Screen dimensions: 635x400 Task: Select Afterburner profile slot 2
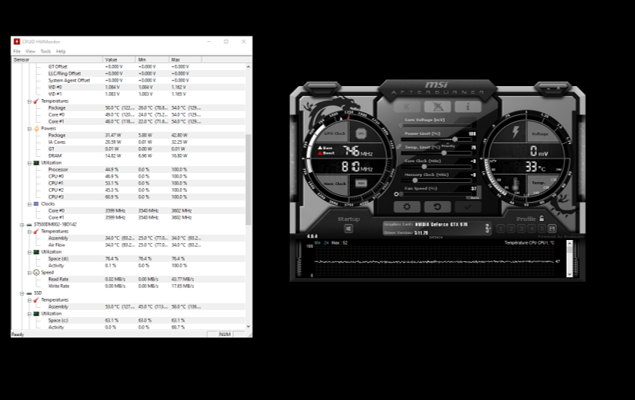click(x=511, y=229)
